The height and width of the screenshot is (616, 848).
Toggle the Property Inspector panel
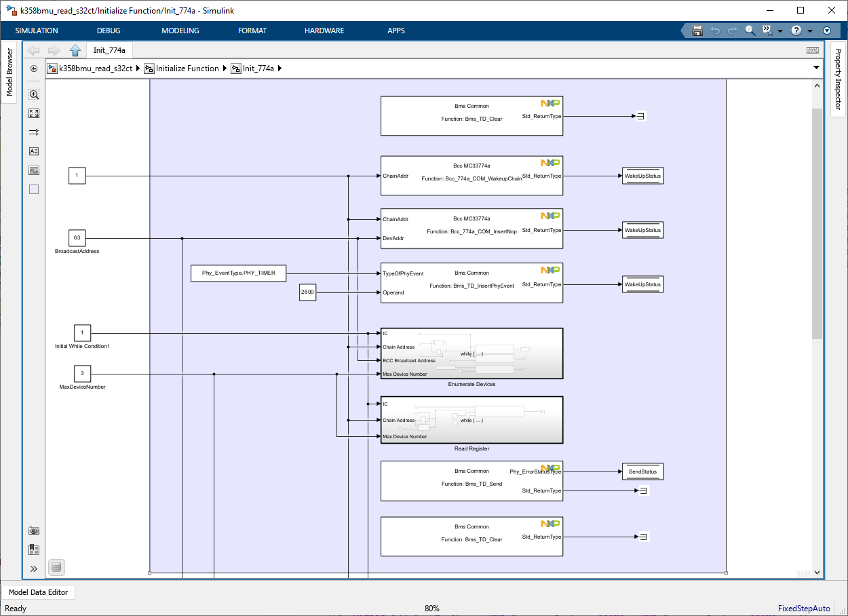tap(841, 81)
